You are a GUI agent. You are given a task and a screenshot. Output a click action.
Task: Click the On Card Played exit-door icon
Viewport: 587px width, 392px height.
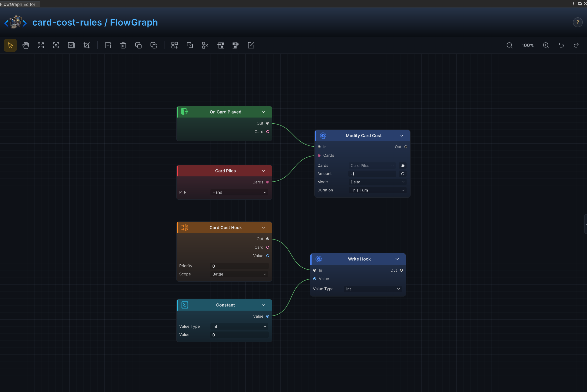184,112
